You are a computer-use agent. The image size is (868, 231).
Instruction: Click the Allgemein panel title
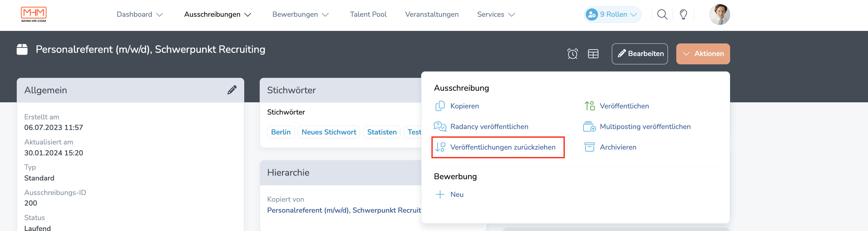coord(45,90)
